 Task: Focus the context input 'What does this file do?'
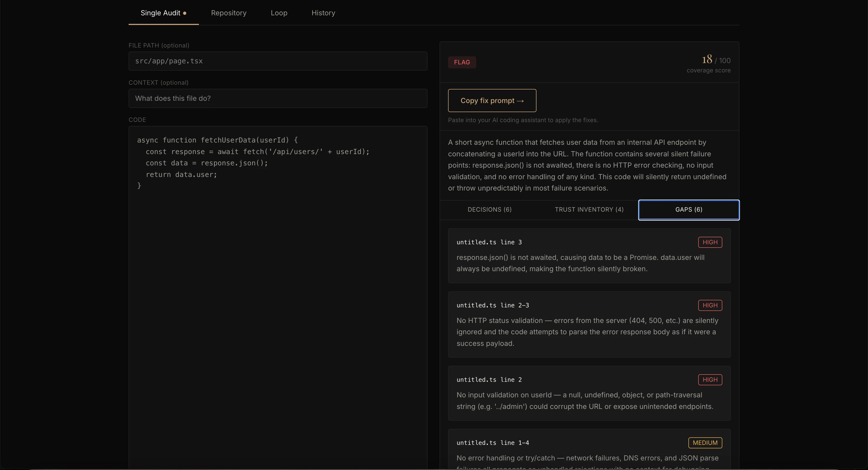[x=278, y=98]
